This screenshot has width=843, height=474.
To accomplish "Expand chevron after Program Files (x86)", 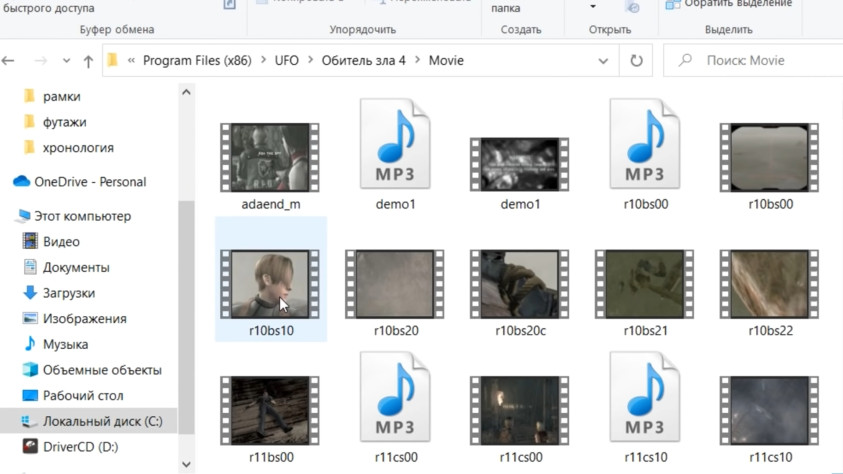I will 263,60.
